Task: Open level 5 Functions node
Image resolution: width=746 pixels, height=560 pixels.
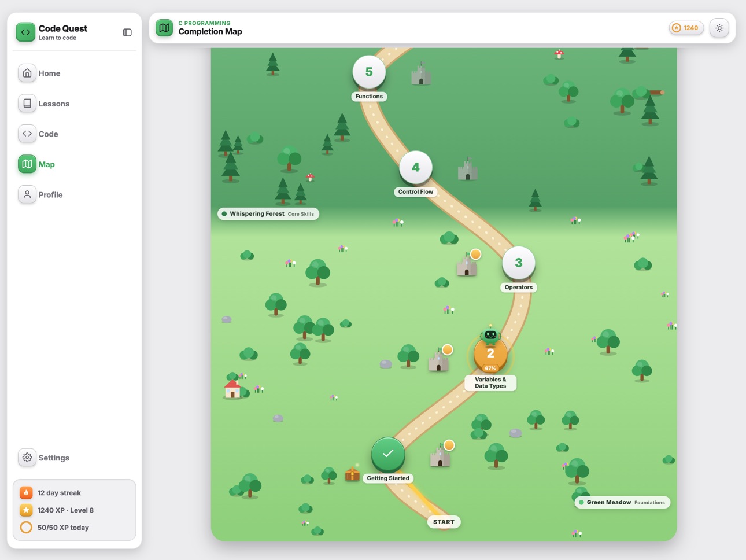Action: (369, 72)
